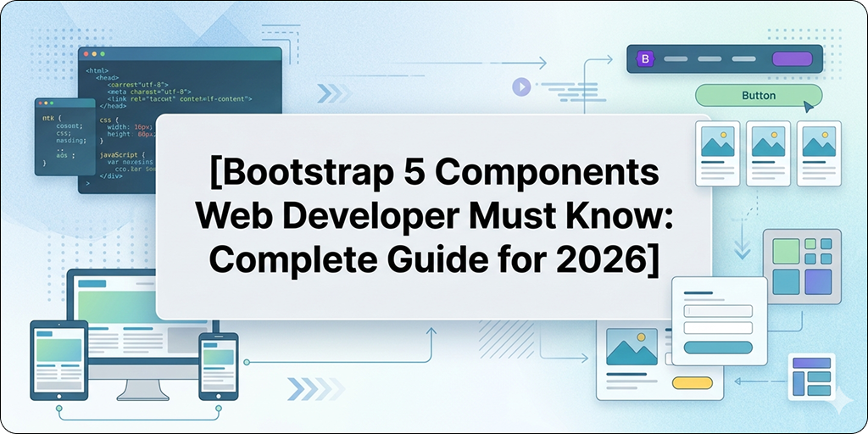Viewport: 868px width, 434px height.
Task: Select the rightmost of the three image cards
Action: [x=819, y=153]
